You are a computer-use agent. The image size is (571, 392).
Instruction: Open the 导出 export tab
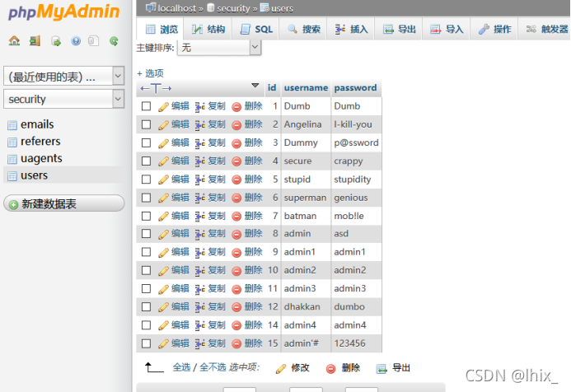point(399,29)
